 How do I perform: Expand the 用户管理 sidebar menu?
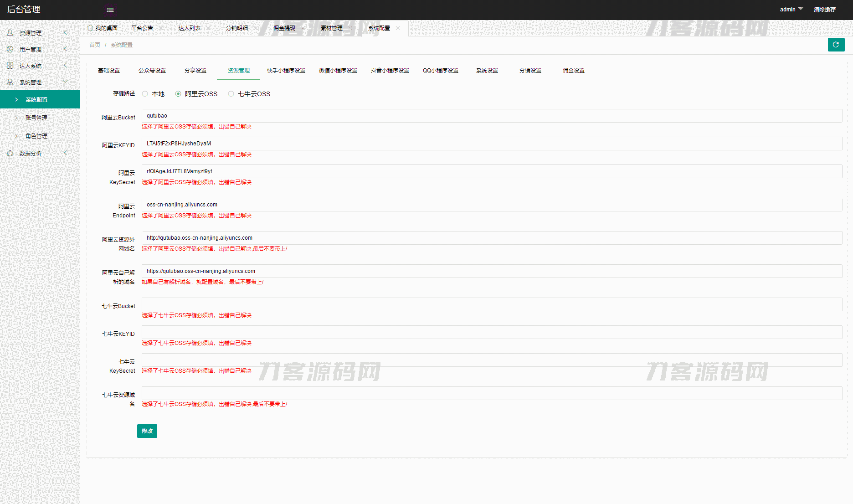(65, 49)
